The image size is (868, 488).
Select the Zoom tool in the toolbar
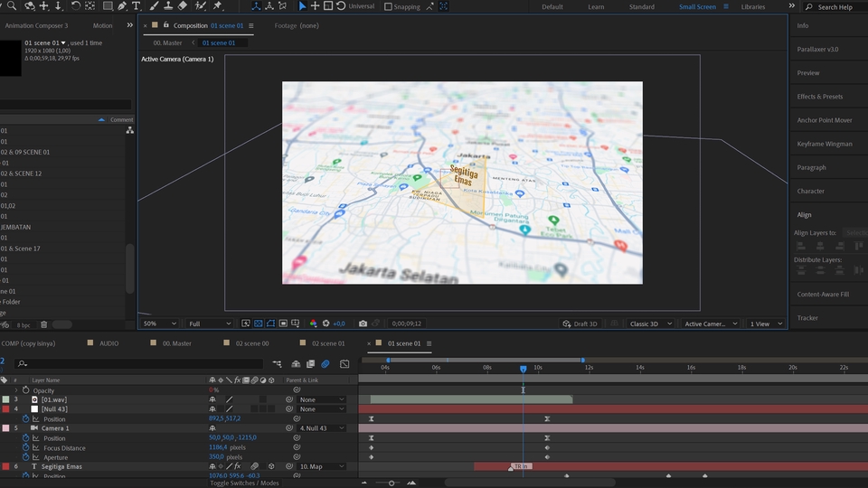(x=12, y=5)
